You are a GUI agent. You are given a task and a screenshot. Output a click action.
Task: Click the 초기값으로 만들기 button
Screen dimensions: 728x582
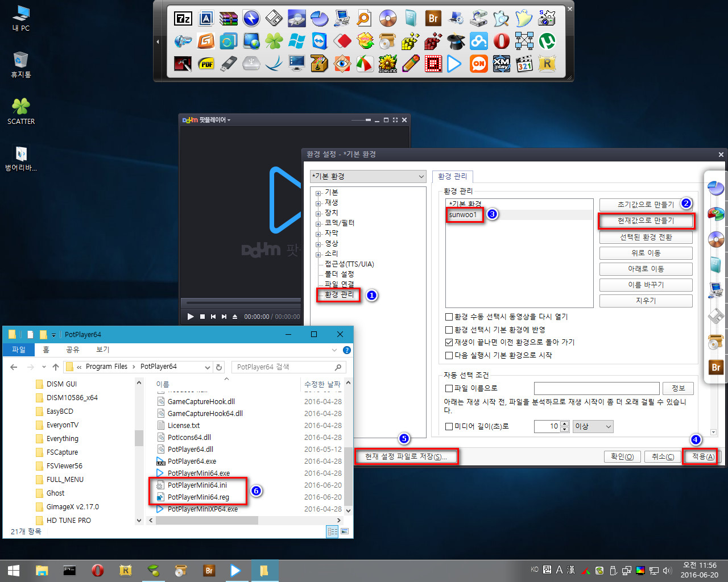tap(646, 205)
